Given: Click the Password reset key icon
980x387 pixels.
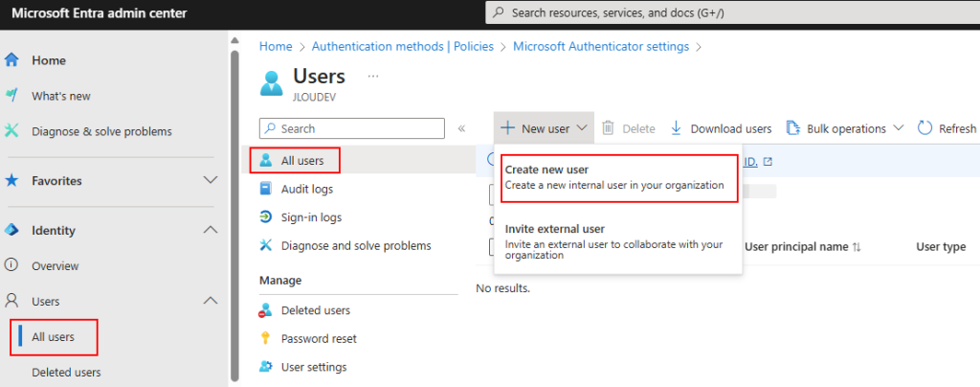Looking at the screenshot, I should 266,338.
